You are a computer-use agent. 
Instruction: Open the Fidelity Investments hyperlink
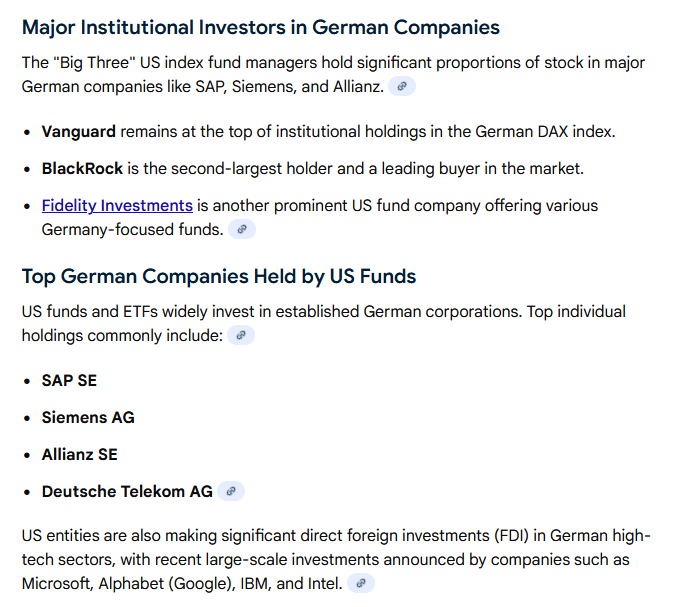click(117, 205)
